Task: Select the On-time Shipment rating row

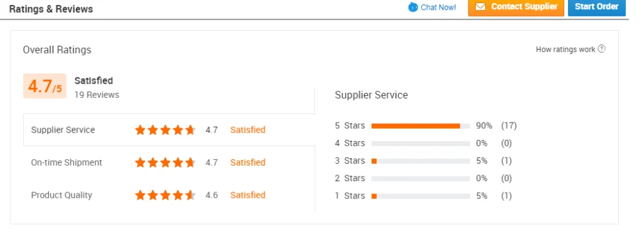Action: click(x=169, y=162)
